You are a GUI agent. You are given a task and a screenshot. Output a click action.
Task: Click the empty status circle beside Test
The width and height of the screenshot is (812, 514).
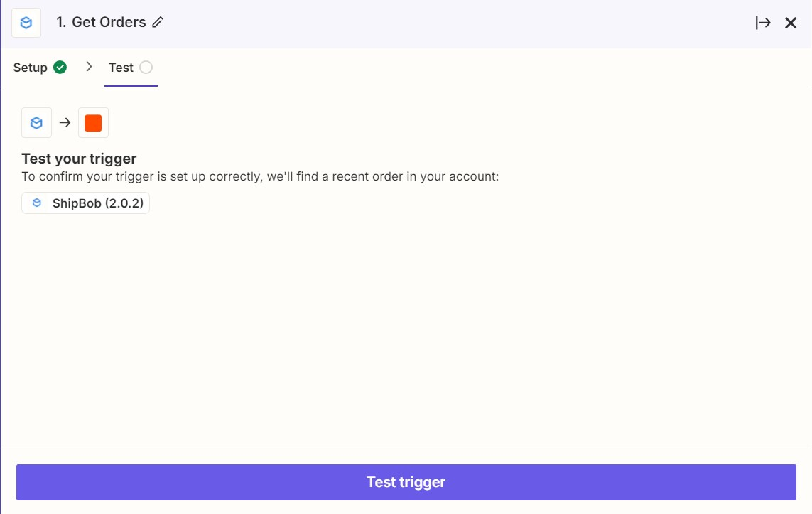(147, 66)
